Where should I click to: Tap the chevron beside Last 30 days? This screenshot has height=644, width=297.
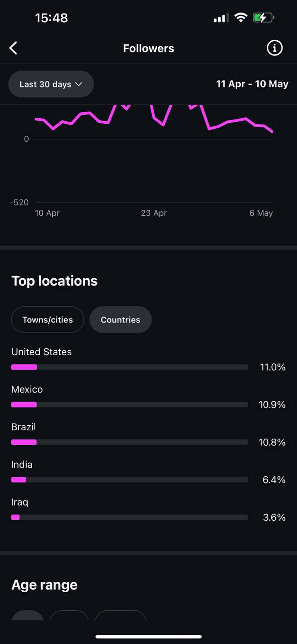(78, 84)
